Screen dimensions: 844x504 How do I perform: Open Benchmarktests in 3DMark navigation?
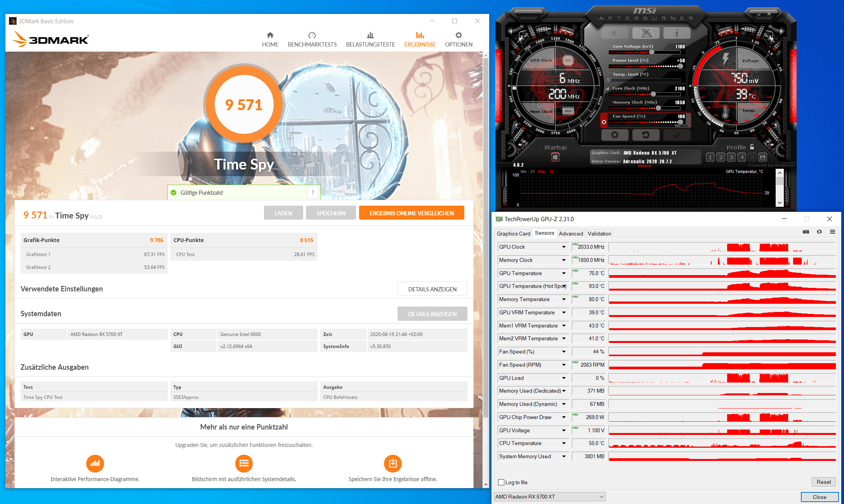[x=312, y=40]
